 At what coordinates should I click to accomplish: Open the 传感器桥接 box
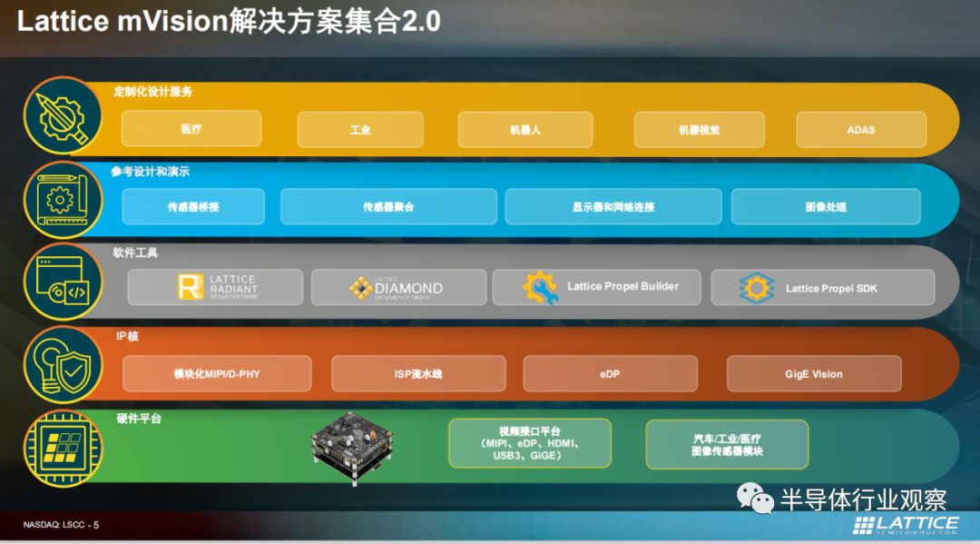pos(193,206)
